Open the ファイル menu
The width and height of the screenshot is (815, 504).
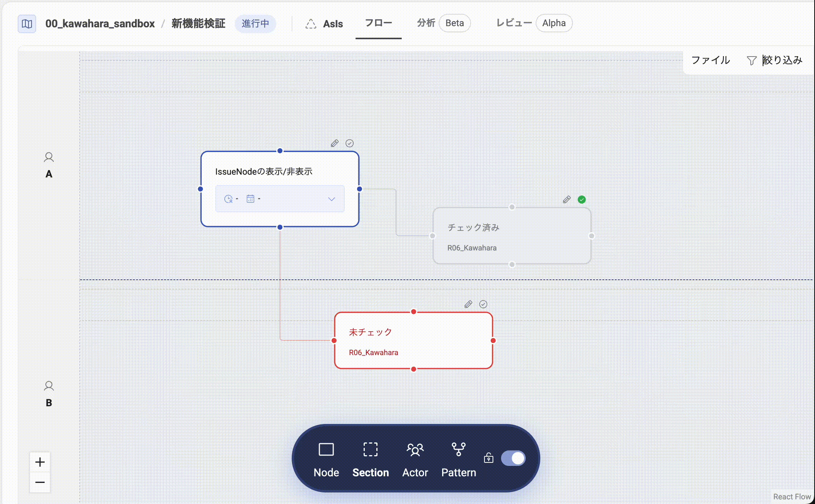coord(710,60)
